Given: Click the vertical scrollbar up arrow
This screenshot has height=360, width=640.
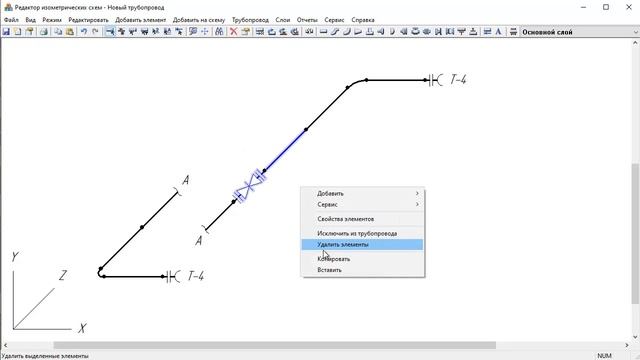Looking at the screenshot, I should [x=636, y=42].
